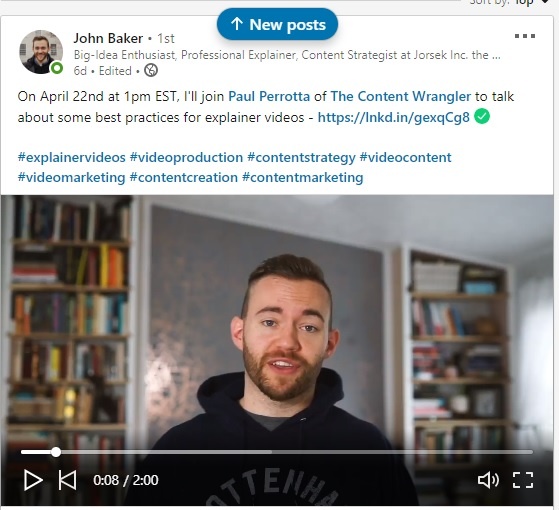Open John Baker's name link

pos(108,38)
